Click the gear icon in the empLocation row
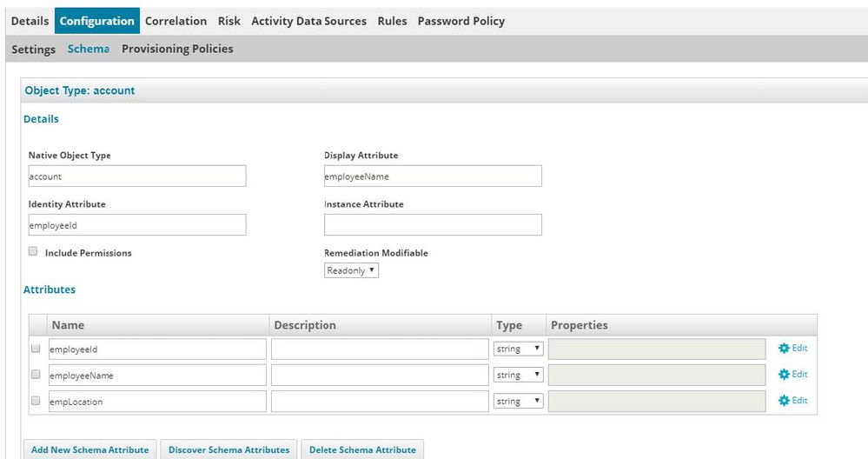This screenshot has width=868, height=459. pos(784,400)
